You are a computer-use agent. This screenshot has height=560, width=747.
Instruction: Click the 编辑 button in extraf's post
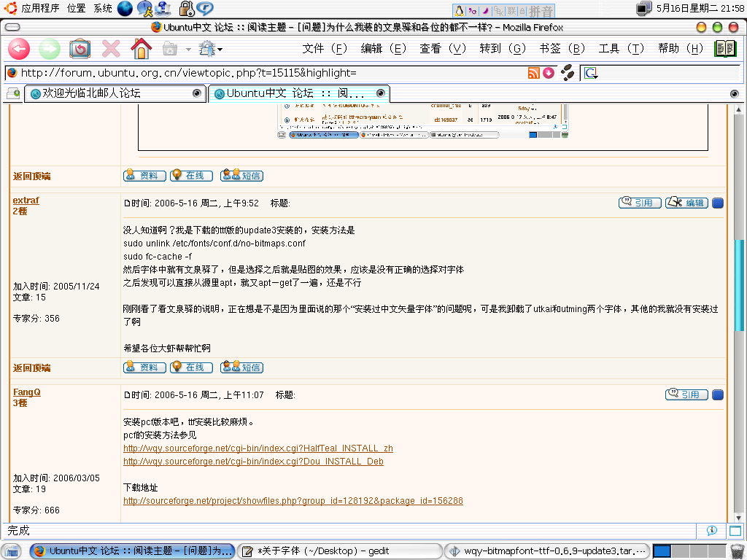tap(686, 203)
